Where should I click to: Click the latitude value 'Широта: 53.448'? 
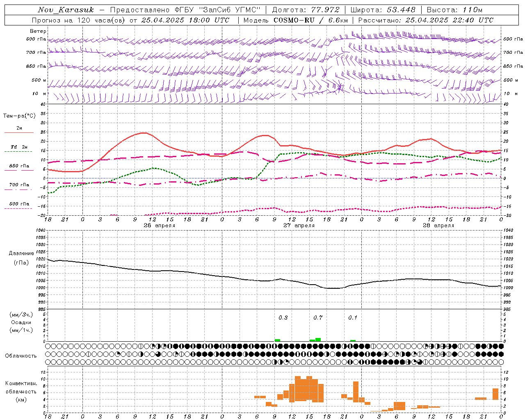383,10
